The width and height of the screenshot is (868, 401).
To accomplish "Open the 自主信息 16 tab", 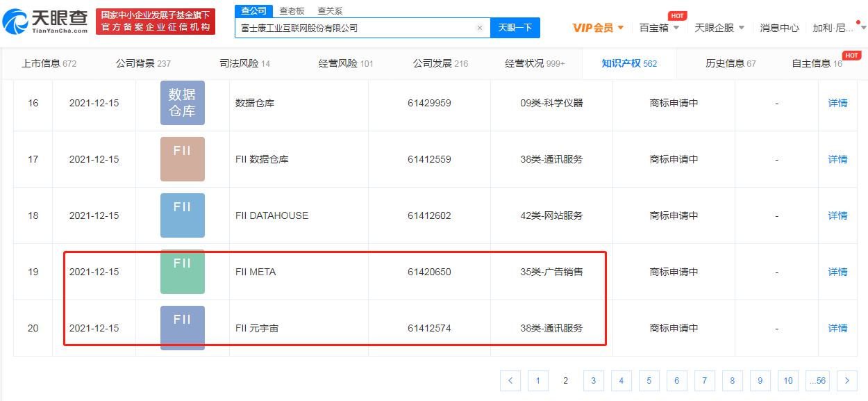I will tap(817, 63).
